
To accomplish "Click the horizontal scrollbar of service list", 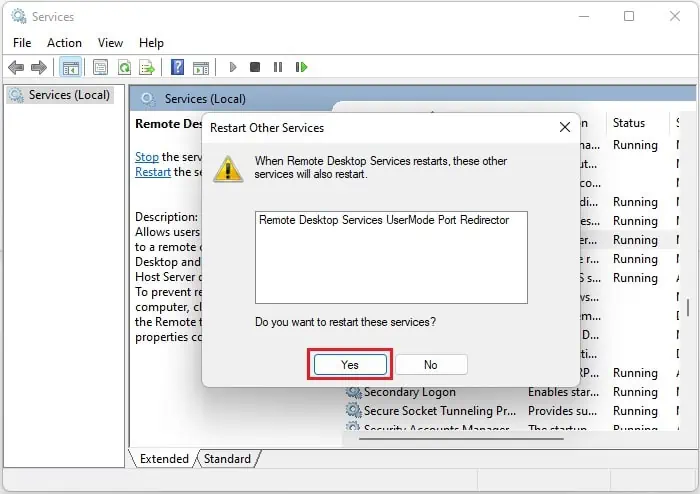I will 461,439.
